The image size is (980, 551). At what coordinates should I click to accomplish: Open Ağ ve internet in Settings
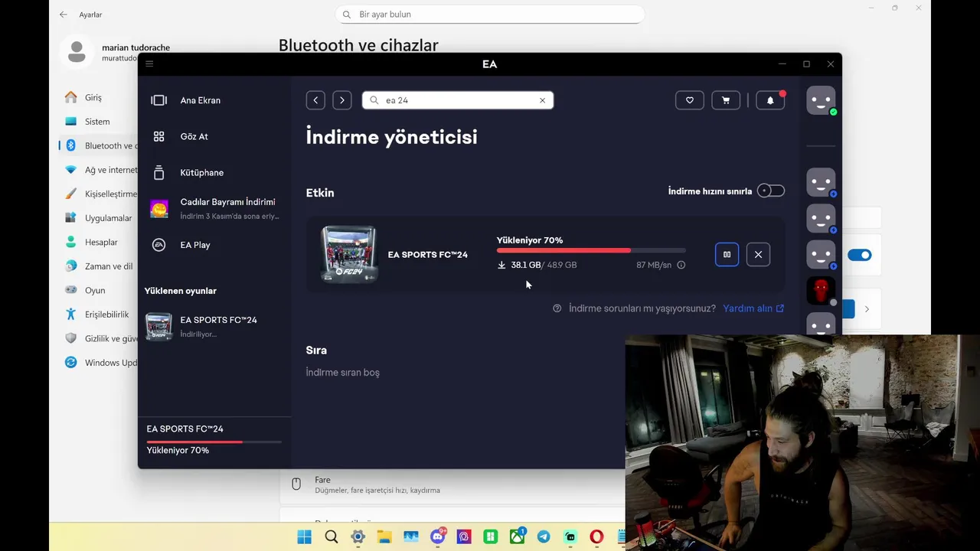[100, 170]
